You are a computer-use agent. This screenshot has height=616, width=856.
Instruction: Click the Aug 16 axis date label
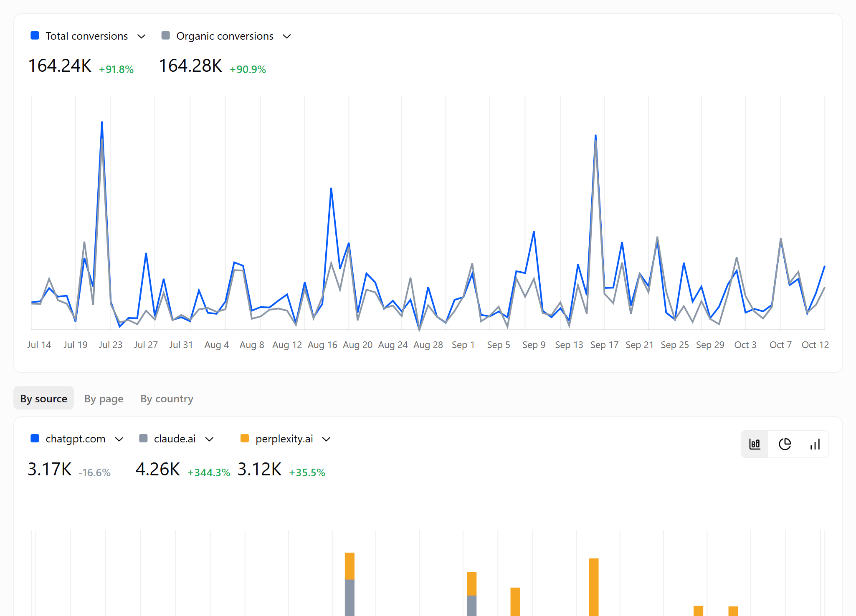[x=322, y=345]
